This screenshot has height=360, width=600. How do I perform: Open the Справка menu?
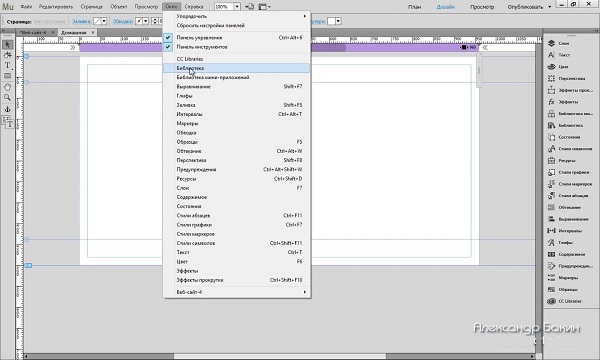(194, 7)
